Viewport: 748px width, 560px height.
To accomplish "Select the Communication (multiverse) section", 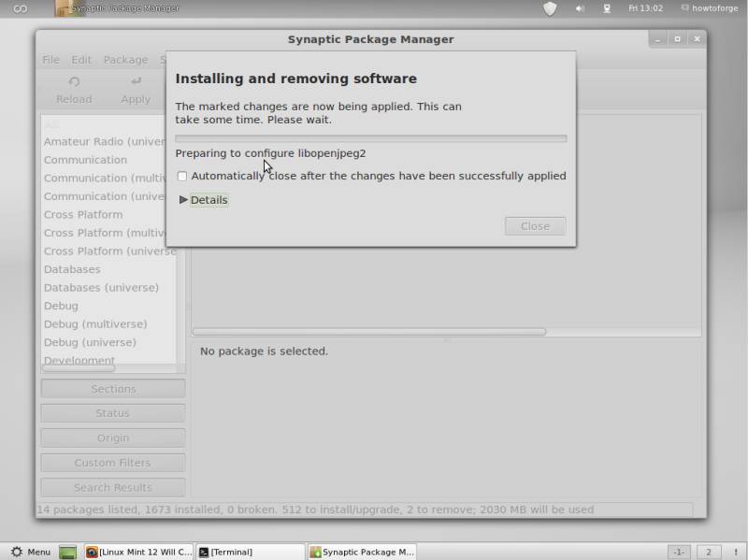I will (x=105, y=178).
